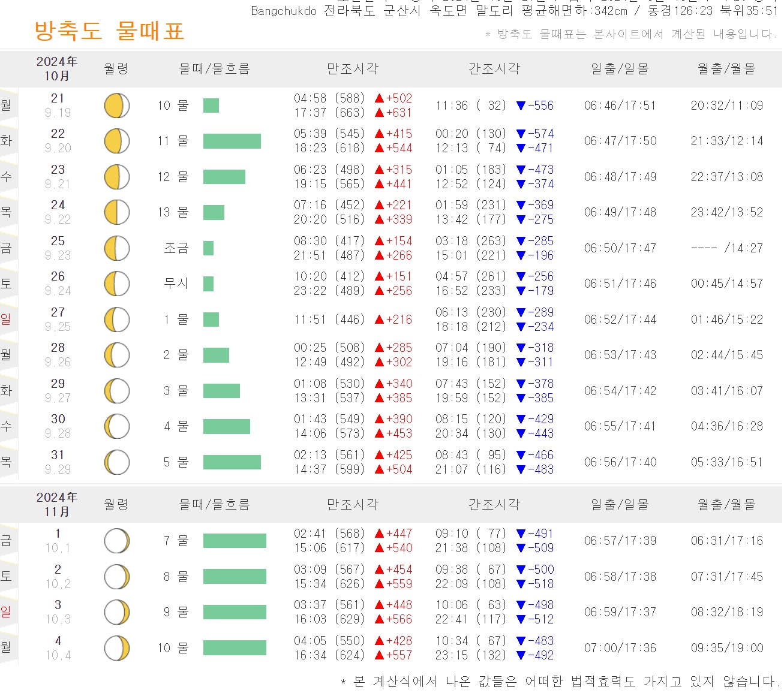
Task: Expand the 물때/물흐름 column header
Action: (215, 68)
